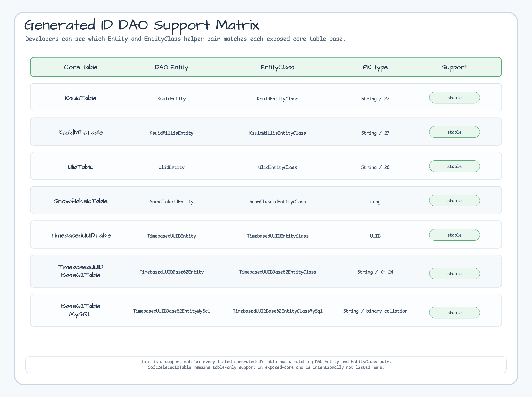The image size is (532, 397).
Task: Select the TimebasedUUIDBase62Entity cell
Action: point(171,272)
